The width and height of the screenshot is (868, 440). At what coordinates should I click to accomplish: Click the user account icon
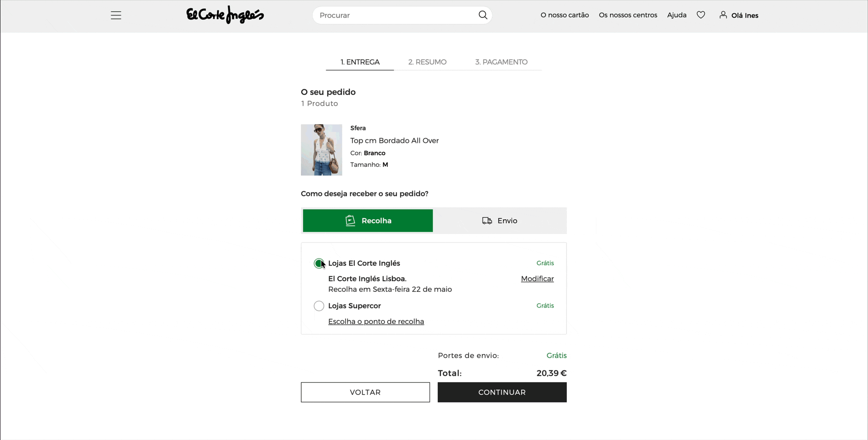[x=723, y=15]
